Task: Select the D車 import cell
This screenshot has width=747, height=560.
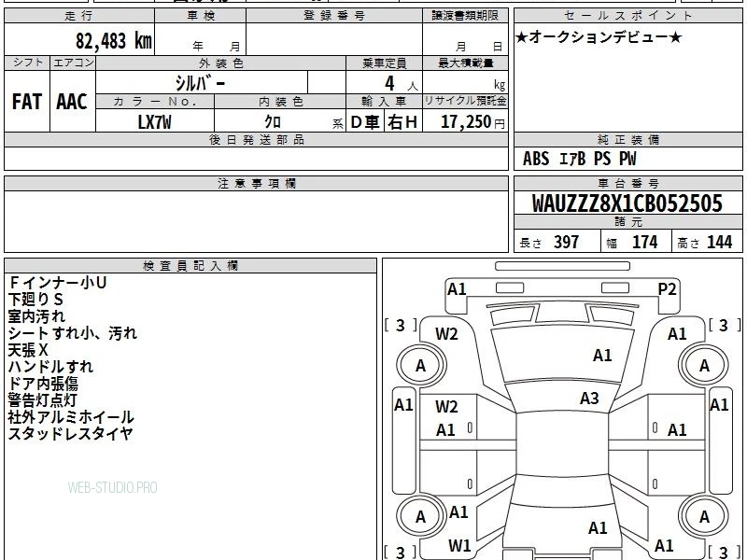Action: tap(365, 122)
